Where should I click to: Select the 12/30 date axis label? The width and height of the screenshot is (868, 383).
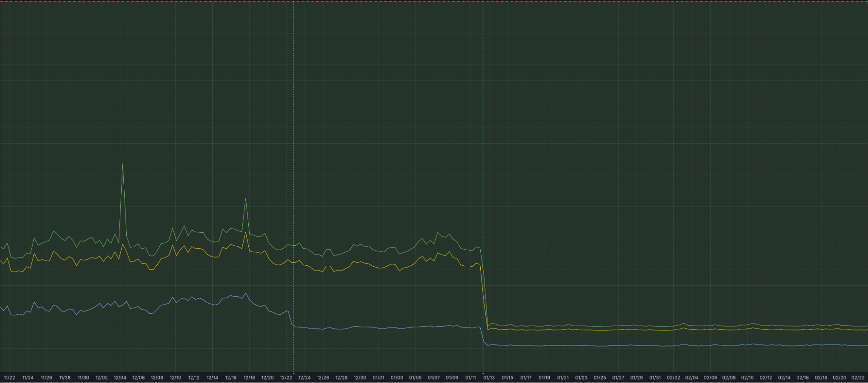point(360,378)
